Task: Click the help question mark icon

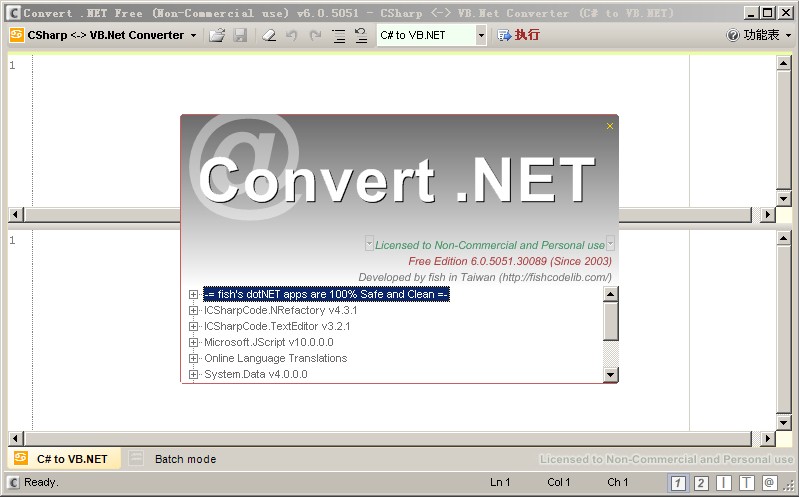Action: tap(733, 35)
